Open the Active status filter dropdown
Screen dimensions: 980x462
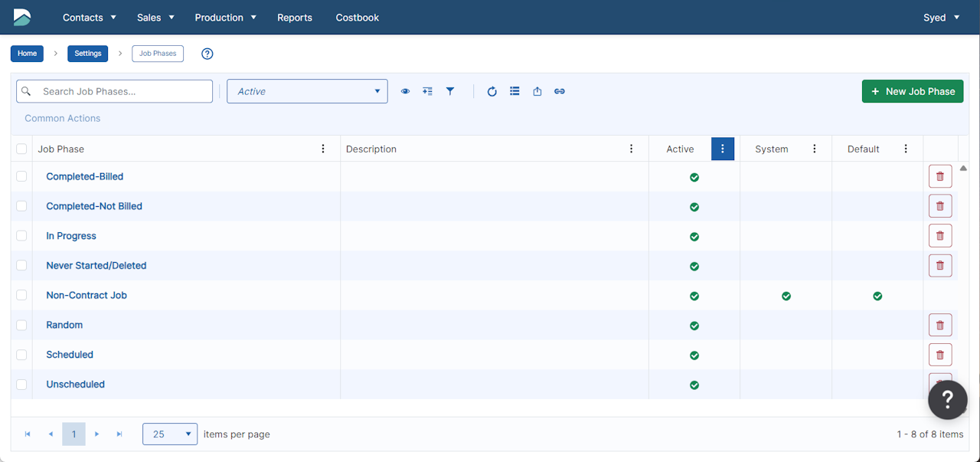[307, 91]
